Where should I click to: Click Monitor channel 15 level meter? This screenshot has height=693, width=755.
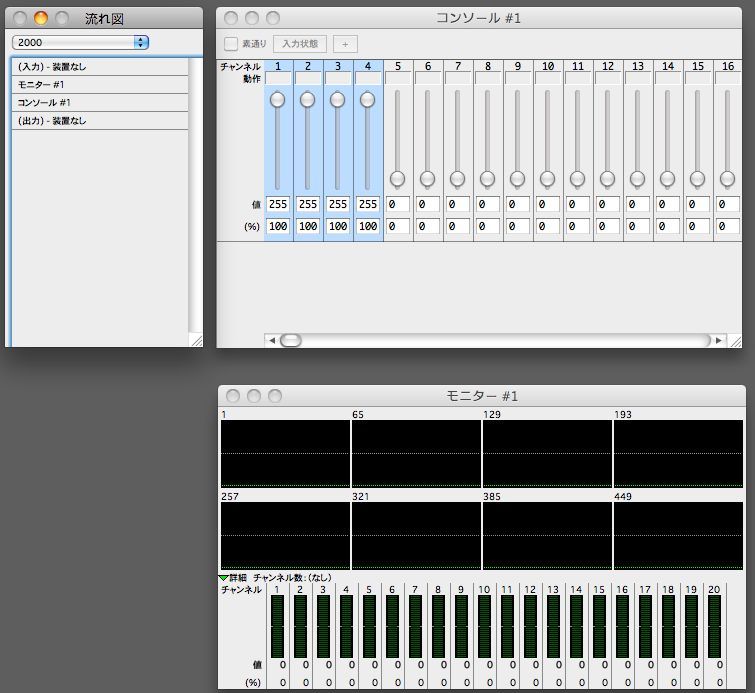pyautogui.click(x=599, y=627)
